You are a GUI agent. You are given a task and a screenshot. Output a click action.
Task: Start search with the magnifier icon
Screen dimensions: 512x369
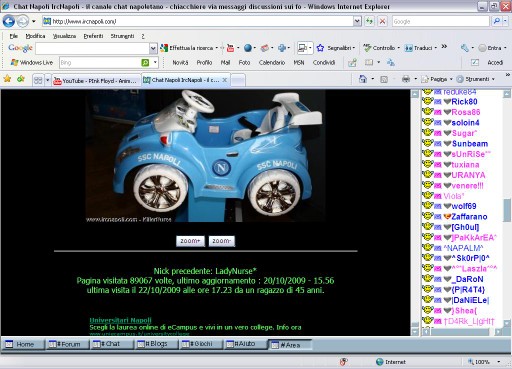coord(496,21)
